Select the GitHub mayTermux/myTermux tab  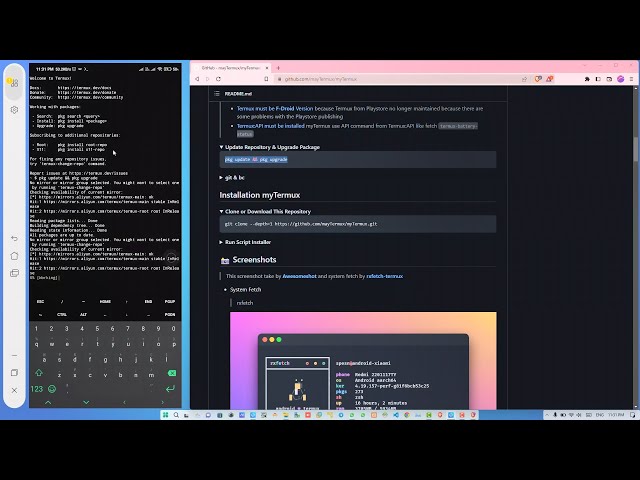point(231,68)
